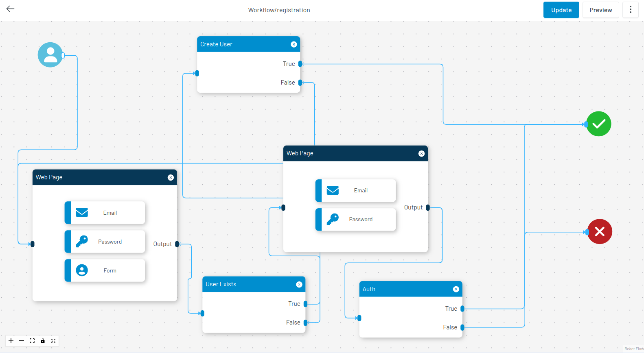
Task: Open the three-dot more options menu
Action: tap(630, 10)
